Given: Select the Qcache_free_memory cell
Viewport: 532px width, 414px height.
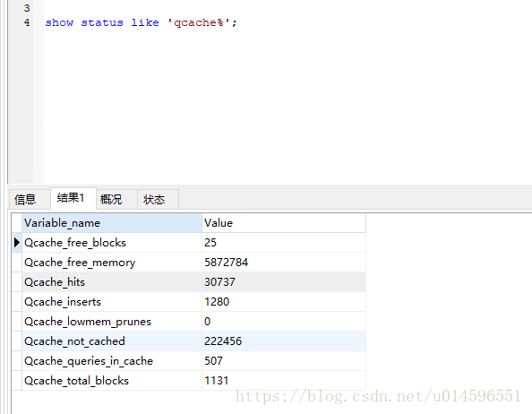Looking at the screenshot, I should point(112,263).
